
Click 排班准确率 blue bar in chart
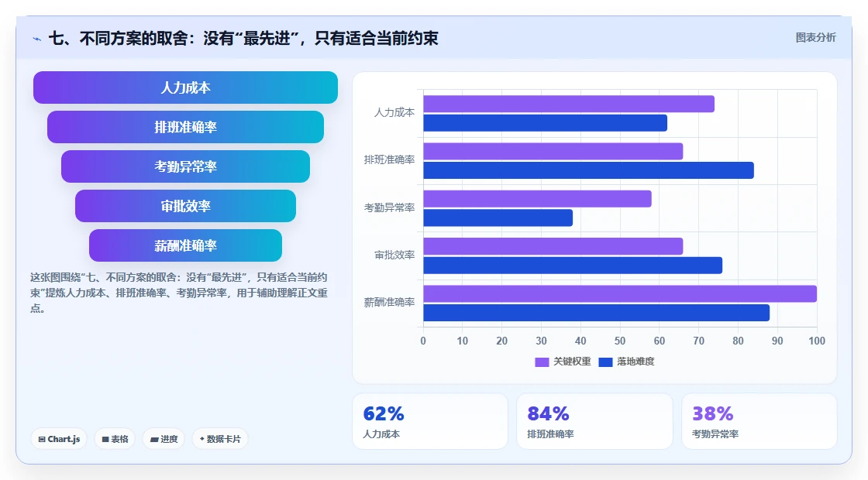pos(588,170)
